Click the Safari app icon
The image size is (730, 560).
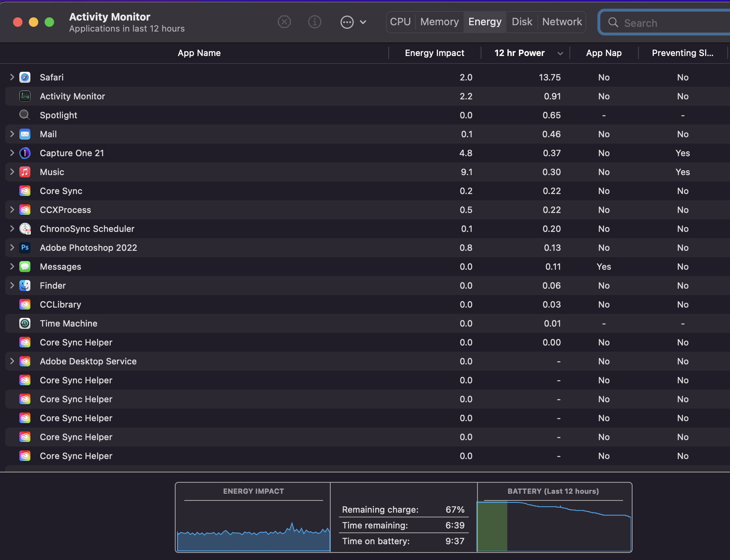click(x=25, y=77)
